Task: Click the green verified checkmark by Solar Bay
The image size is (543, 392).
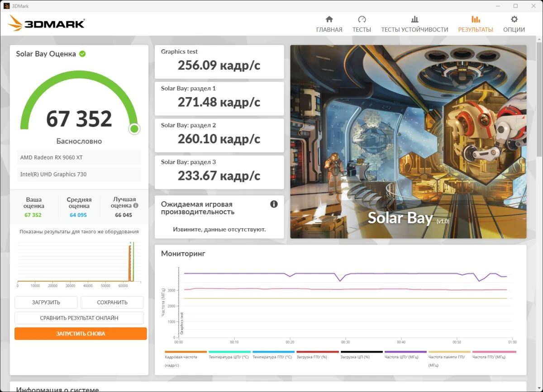Action: coord(82,54)
